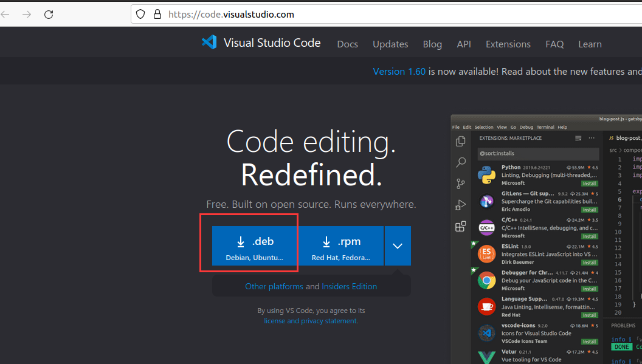Click Install for Debugger for Chrome
642x364 pixels.
pyautogui.click(x=589, y=289)
